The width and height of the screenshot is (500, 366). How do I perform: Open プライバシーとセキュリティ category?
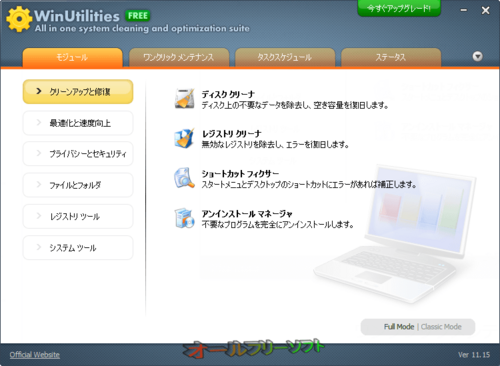point(78,154)
